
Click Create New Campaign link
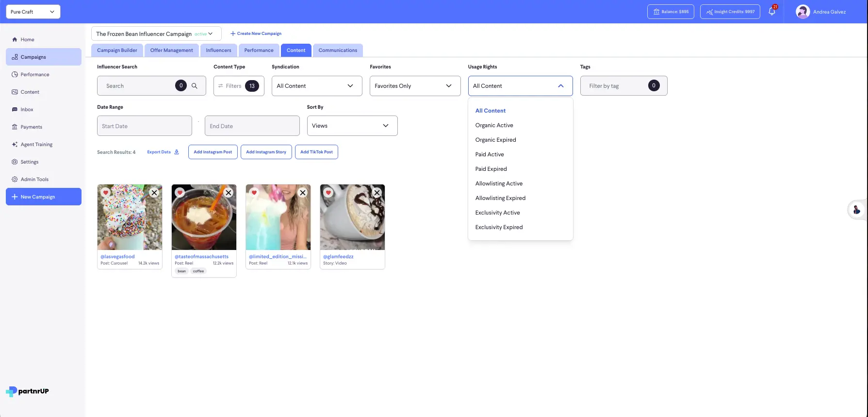click(256, 33)
